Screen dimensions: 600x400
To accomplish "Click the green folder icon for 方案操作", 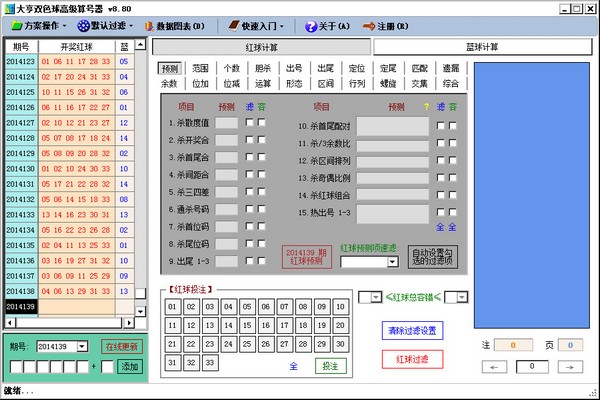I will (17, 26).
